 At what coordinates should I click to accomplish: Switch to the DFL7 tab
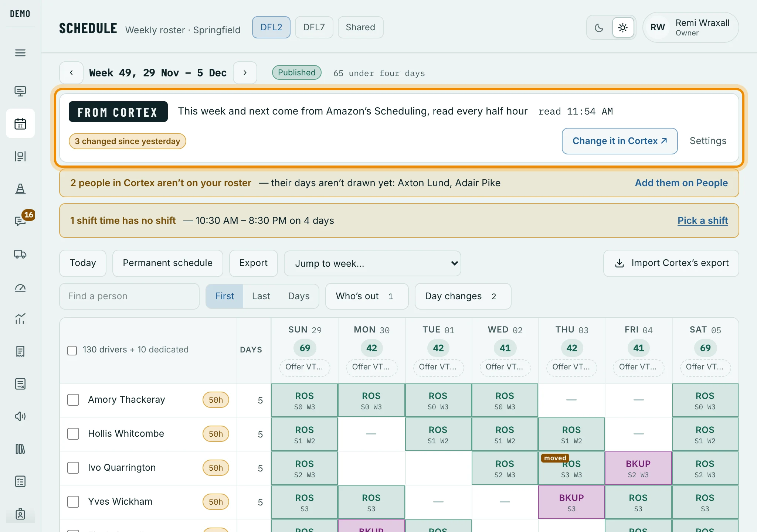314,27
